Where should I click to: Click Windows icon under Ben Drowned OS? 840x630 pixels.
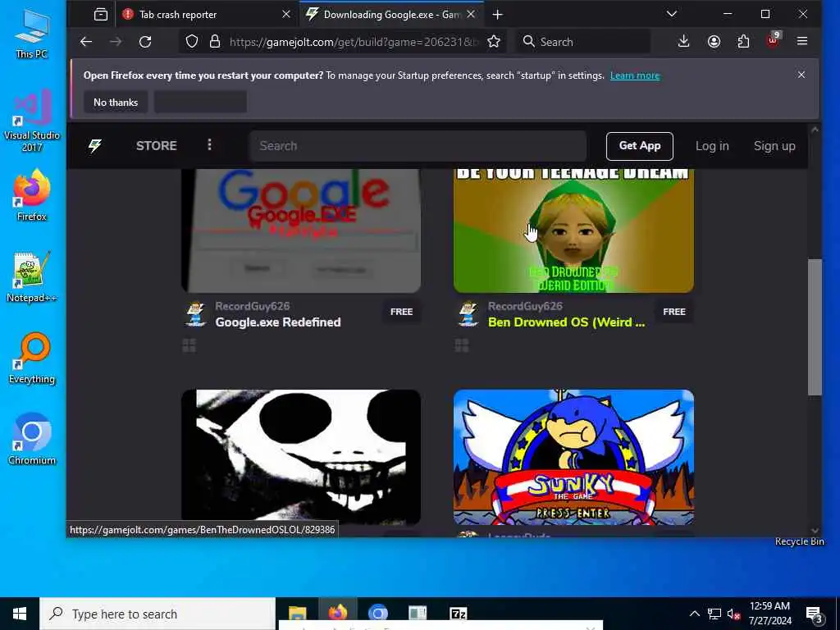pos(462,345)
